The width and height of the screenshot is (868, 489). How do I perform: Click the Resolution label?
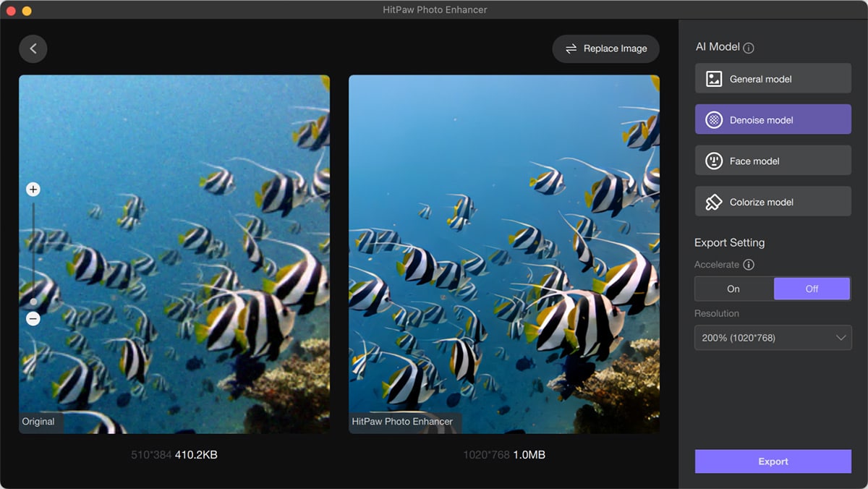click(717, 314)
